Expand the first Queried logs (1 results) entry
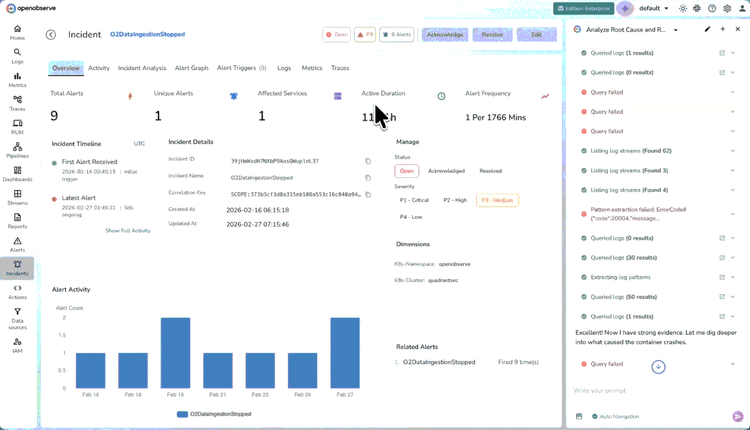This screenshot has width=750, height=430. coord(734,53)
